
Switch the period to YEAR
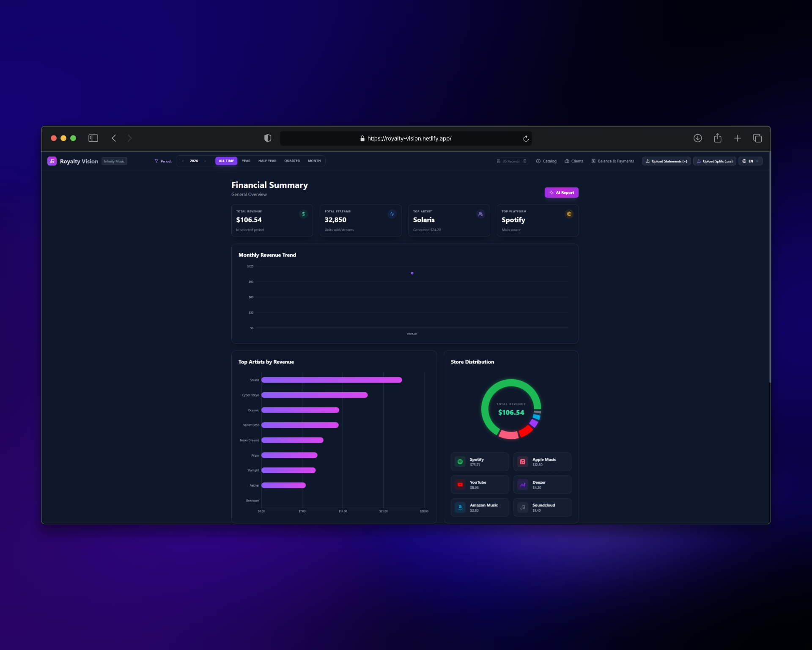(246, 161)
